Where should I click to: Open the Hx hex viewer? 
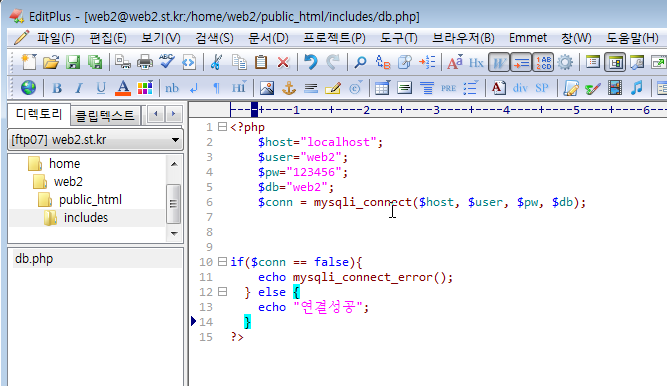[476, 63]
